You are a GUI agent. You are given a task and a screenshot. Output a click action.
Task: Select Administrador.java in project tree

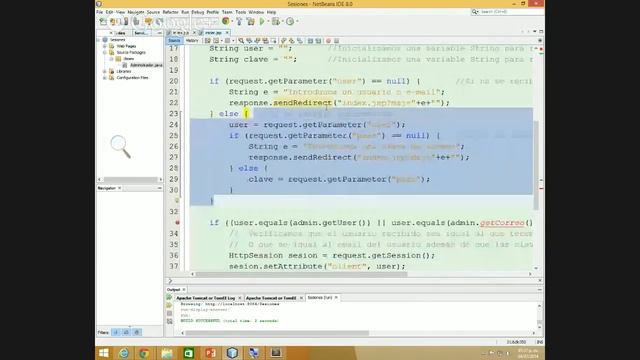click(x=146, y=65)
